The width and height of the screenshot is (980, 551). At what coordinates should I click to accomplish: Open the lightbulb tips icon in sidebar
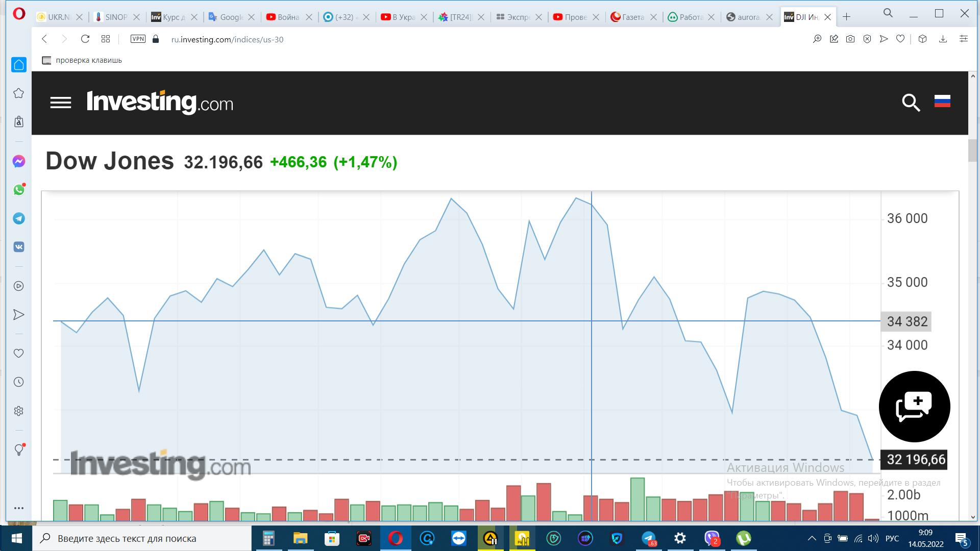click(x=19, y=450)
